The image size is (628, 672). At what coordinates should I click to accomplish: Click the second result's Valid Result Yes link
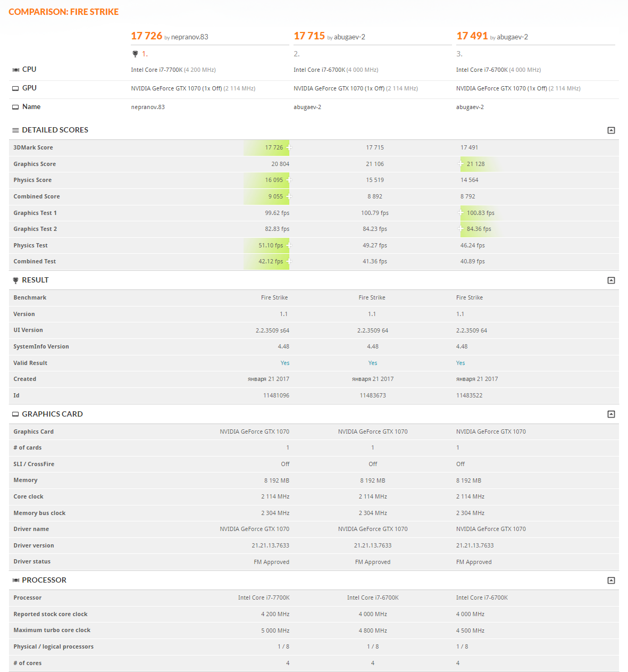[373, 363]
